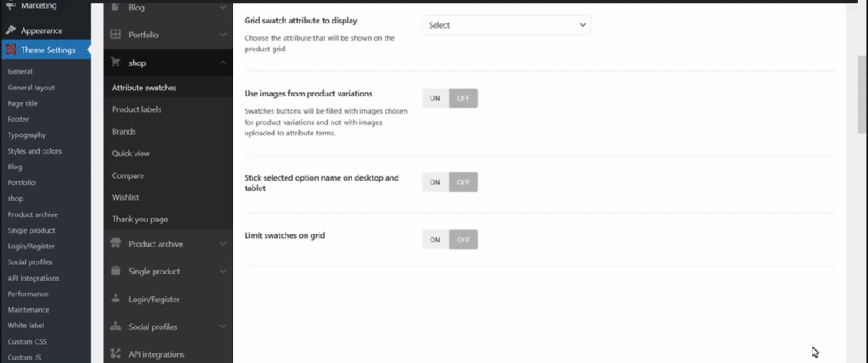The height and width of the screenshot is (363, 868).
Task: Open Typography in the WordPress sidebar
Action: (26, 135)
